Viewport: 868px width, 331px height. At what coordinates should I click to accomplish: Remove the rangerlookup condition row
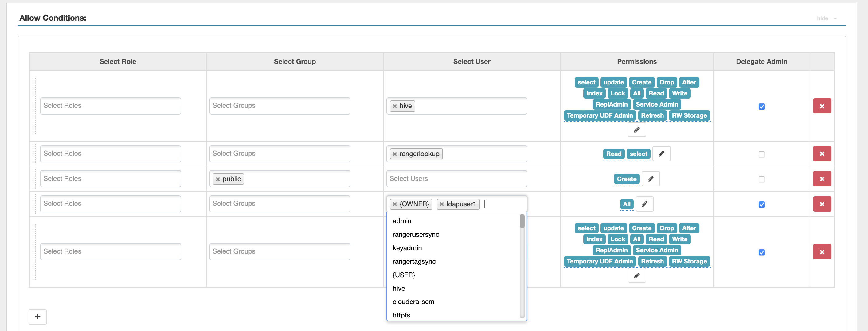point(822,154)
